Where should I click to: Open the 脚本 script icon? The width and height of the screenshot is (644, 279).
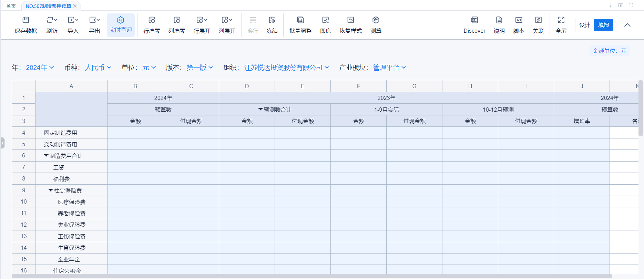click(519, 20)
